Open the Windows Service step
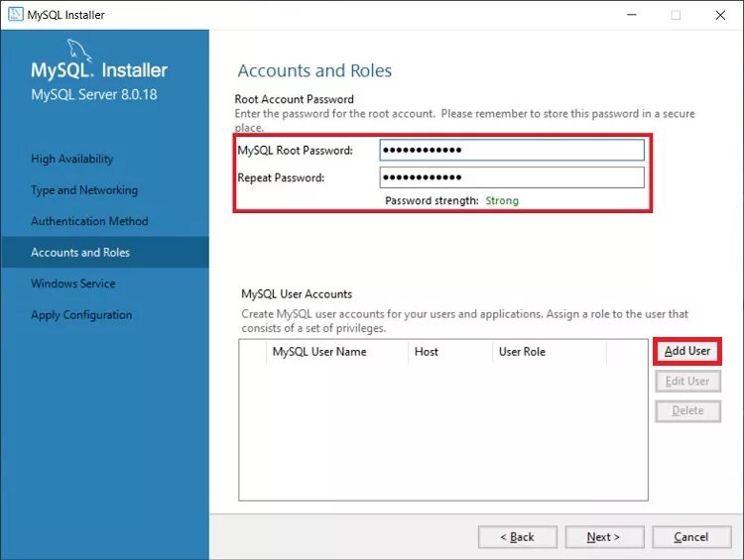Image resolution: width=744 pixels, height=560 pixels. (x=73, y=283)
